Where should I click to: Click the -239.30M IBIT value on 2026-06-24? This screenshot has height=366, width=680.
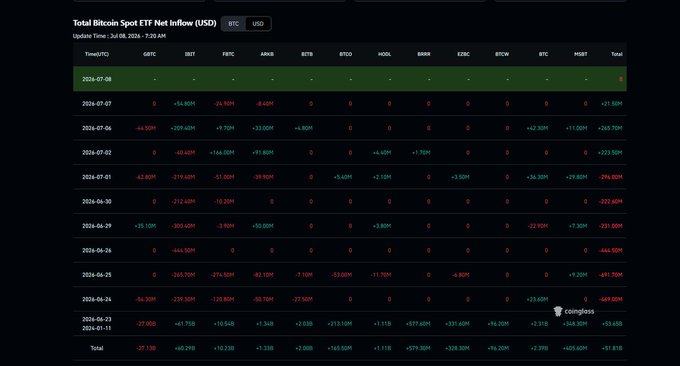183,299
